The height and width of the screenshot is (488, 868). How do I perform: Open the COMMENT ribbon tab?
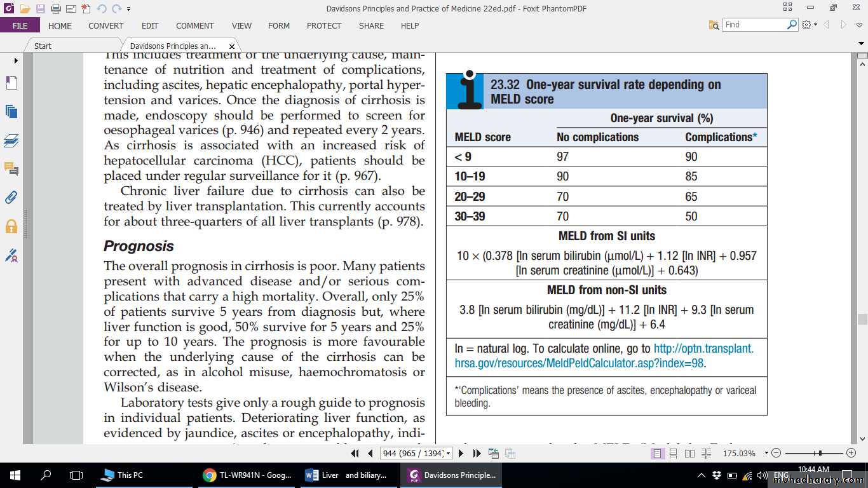194,26
